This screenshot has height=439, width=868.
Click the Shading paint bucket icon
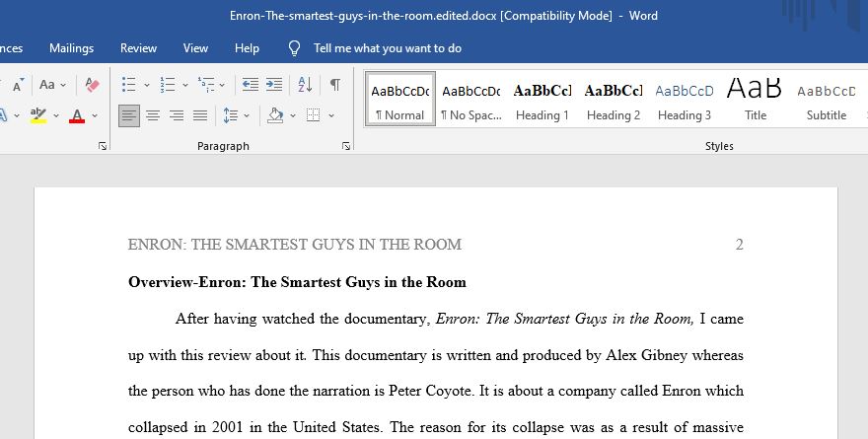pos(275,115)
